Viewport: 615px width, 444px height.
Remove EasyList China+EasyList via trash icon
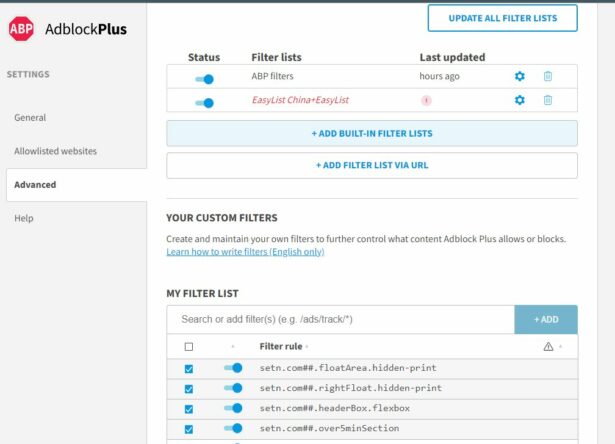point(547,100)
